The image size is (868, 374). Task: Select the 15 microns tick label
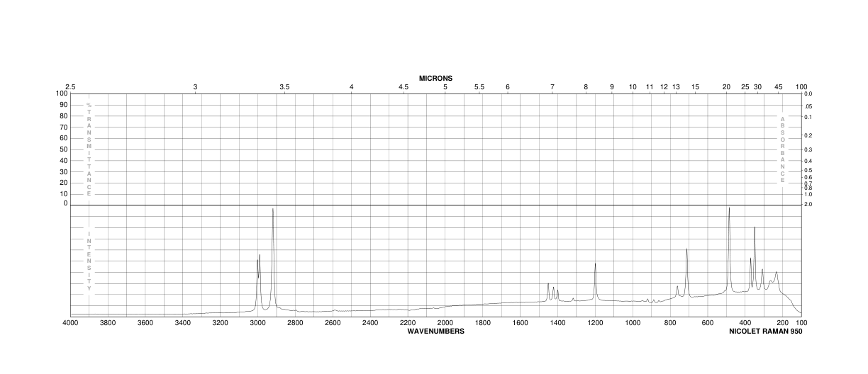pyautogui.click(x=696, y=86)
